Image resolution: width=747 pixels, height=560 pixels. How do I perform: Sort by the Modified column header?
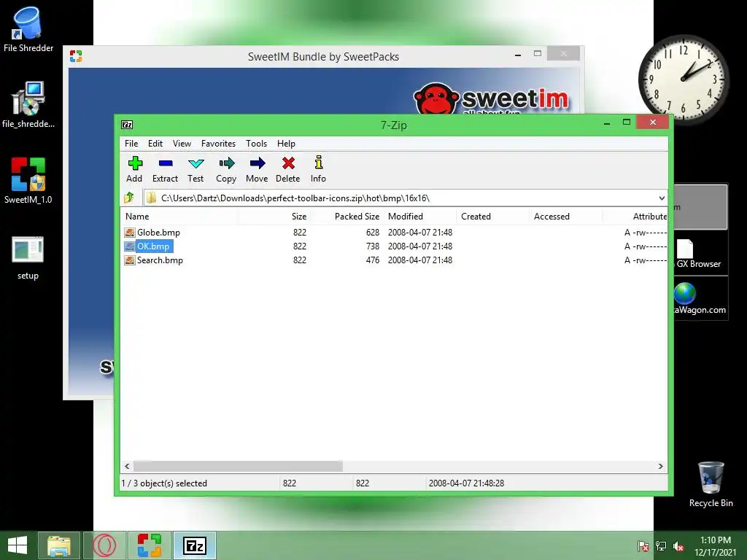click(420, 216)
